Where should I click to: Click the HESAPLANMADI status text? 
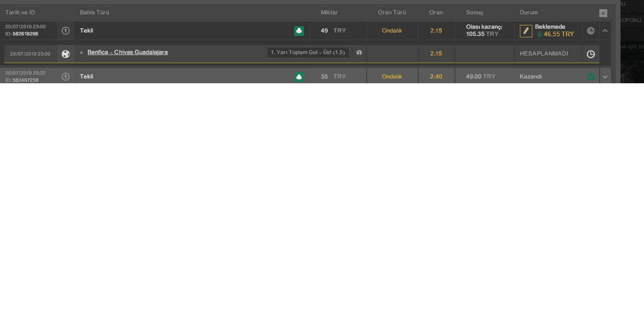(x=544, y=54)
